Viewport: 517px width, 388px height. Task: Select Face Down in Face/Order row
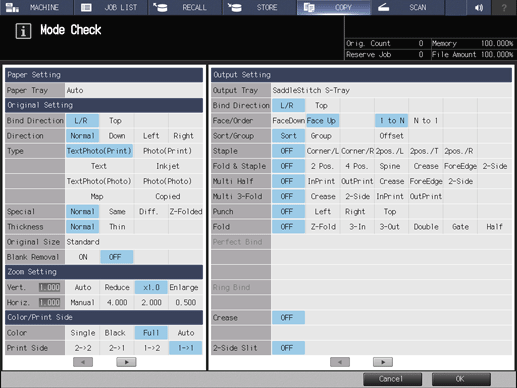coord(288,121)
